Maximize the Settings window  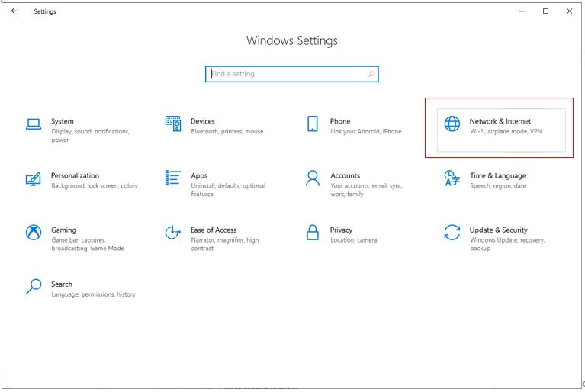tap(545, 11)
